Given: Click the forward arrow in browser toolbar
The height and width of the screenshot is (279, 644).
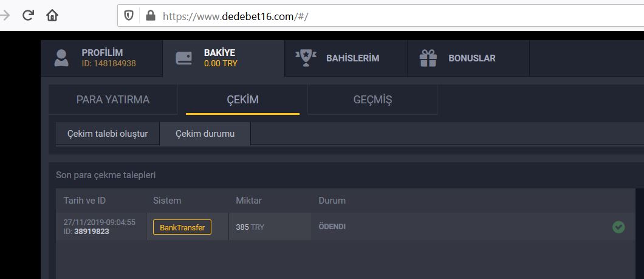Looking at the screenshot, I should tap(5, 15).
